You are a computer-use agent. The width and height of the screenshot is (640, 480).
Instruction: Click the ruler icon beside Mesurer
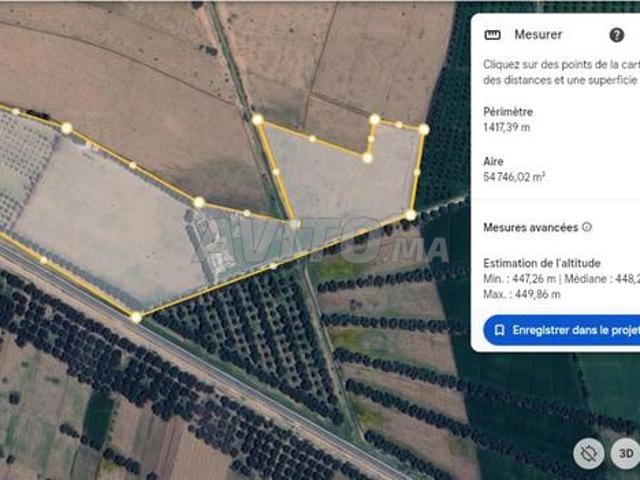(492, 35)
